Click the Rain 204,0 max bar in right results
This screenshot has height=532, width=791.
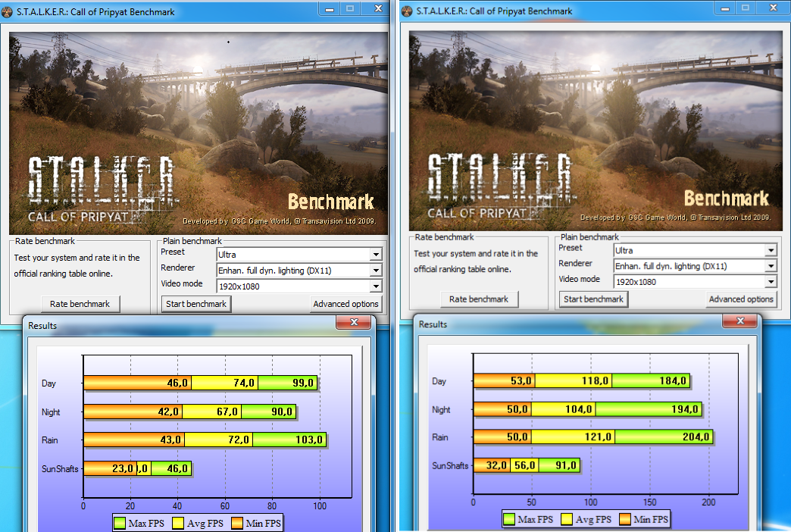pyautogui.click(x=664, y=437)
